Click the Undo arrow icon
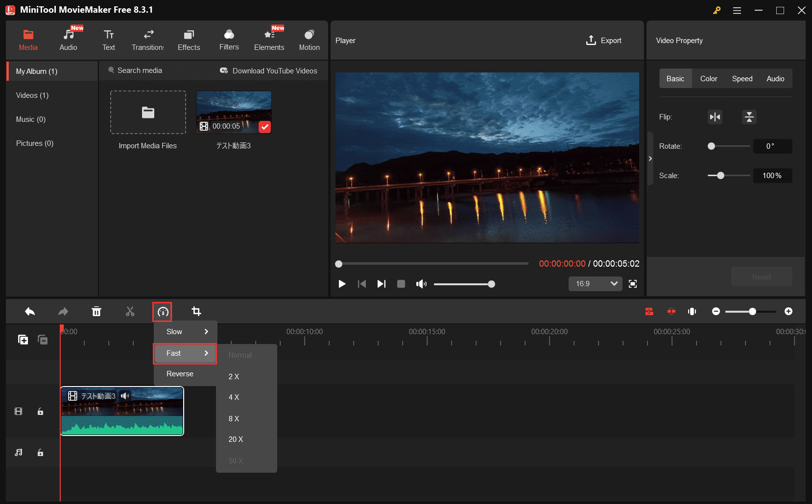This screenshot has height=504, width=812. [x=30, y=312]
